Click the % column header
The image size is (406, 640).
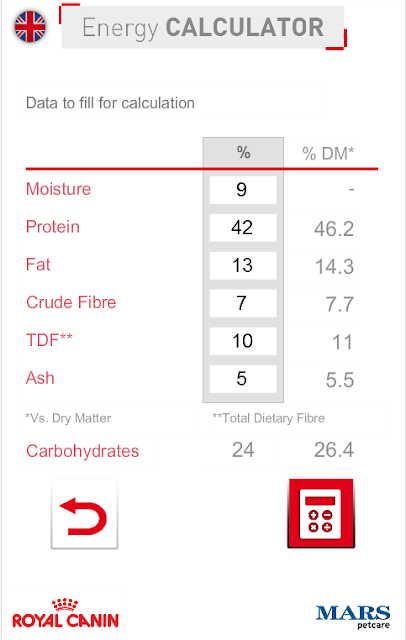(x=243, y=153)
